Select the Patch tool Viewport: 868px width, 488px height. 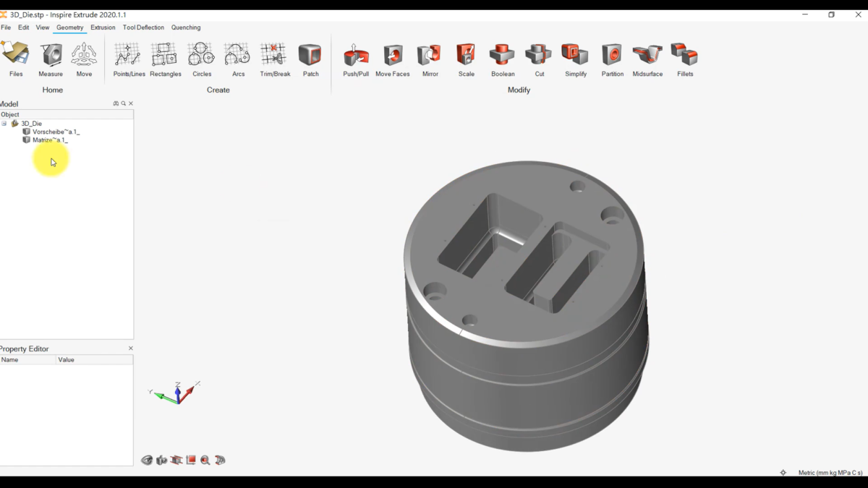310,56
